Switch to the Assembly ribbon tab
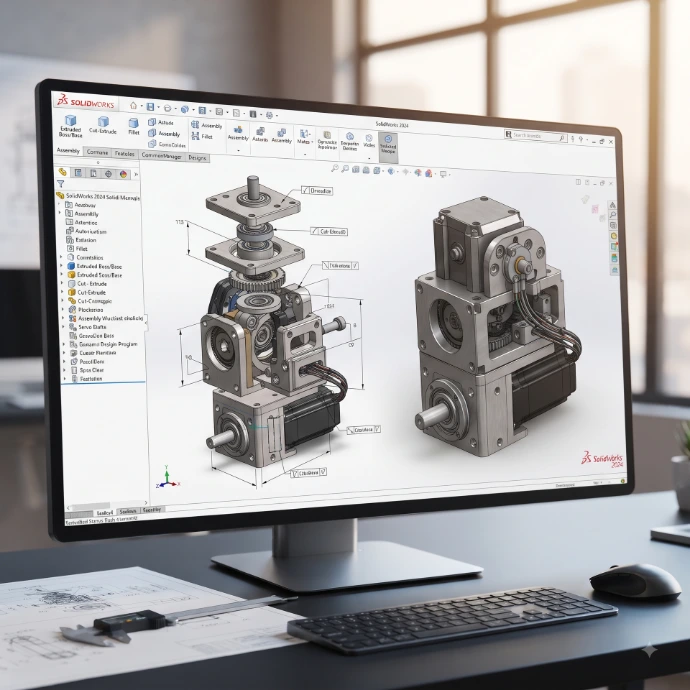Viewport: 690px width, 690px height. [x=68, y=150]
